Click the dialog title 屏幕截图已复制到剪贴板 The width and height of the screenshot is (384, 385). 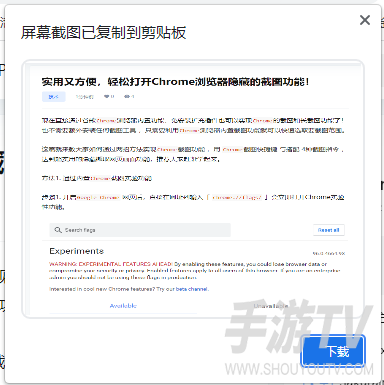coord(103,33)
